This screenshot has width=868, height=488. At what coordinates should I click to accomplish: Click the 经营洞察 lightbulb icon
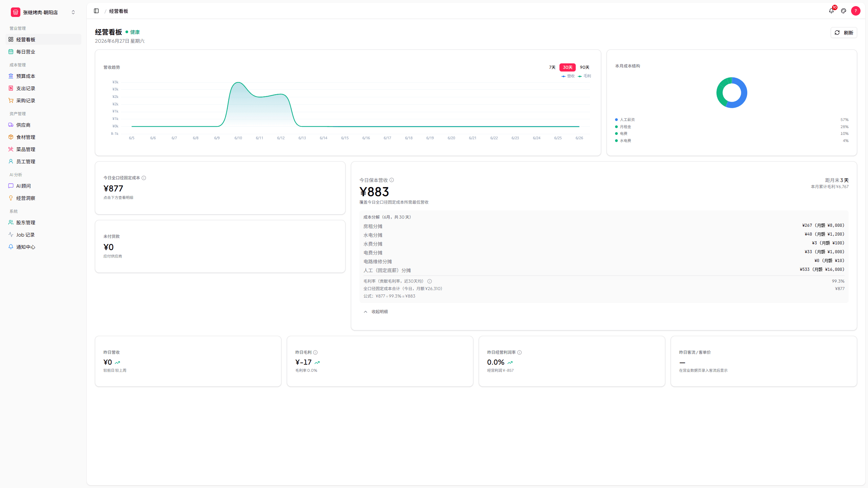click(x=11, y=198)
